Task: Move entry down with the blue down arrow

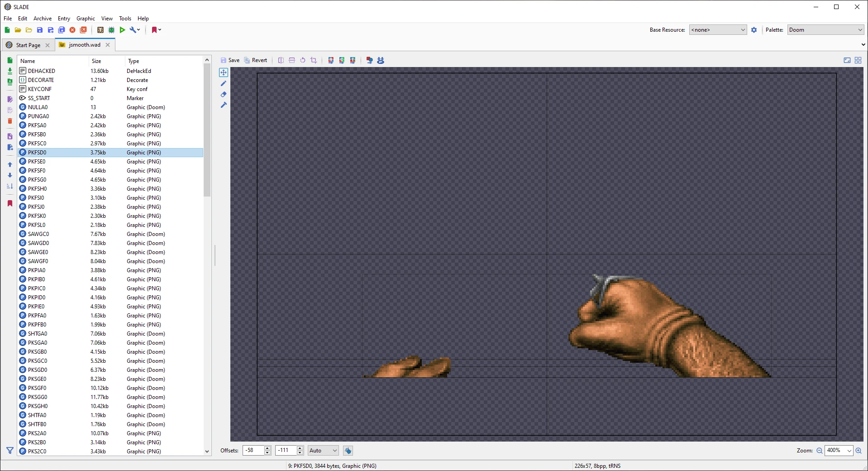Action: tap(10, 175)
